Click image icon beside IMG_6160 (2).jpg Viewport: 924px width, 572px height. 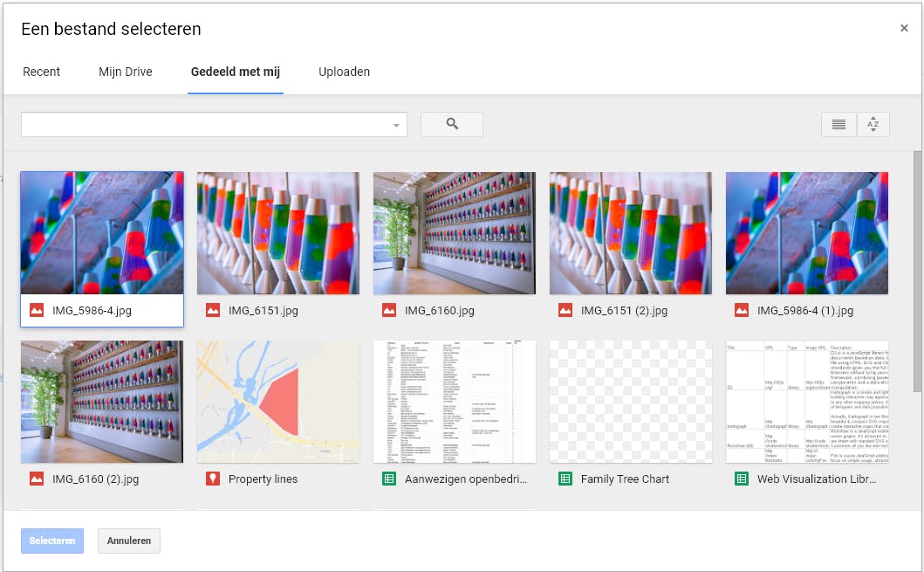37,479
